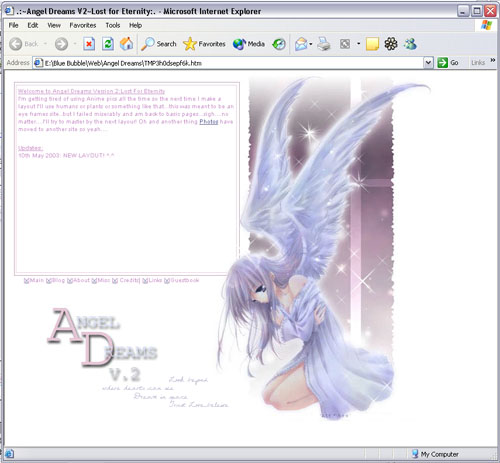Open the Favorites menu
The height and width of the screenshot is (463, 500).
pos(83,25)
